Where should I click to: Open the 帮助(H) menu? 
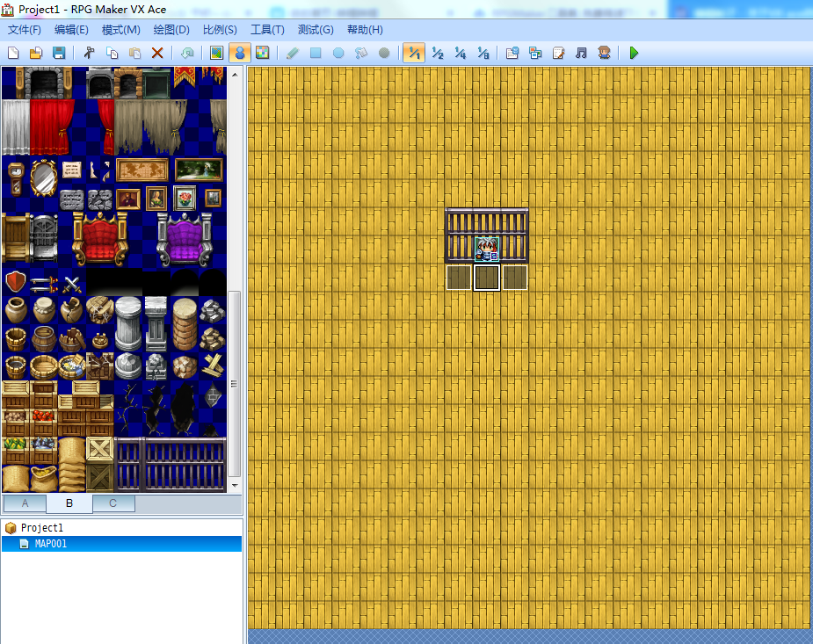[x=365, y=30]
